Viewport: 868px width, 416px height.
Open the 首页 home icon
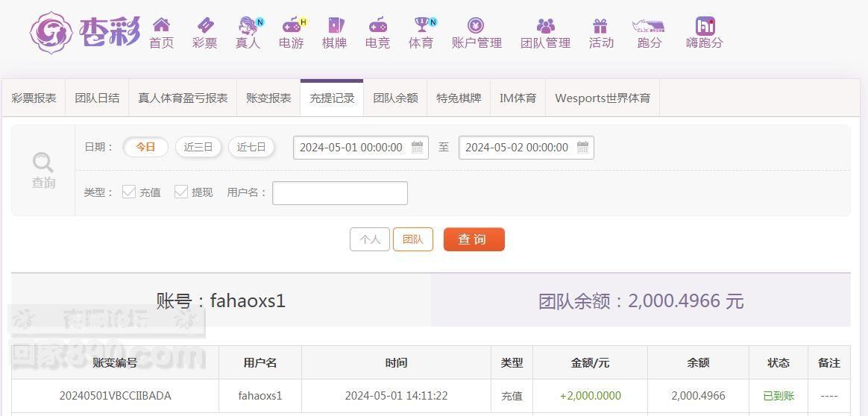(161, 25)
